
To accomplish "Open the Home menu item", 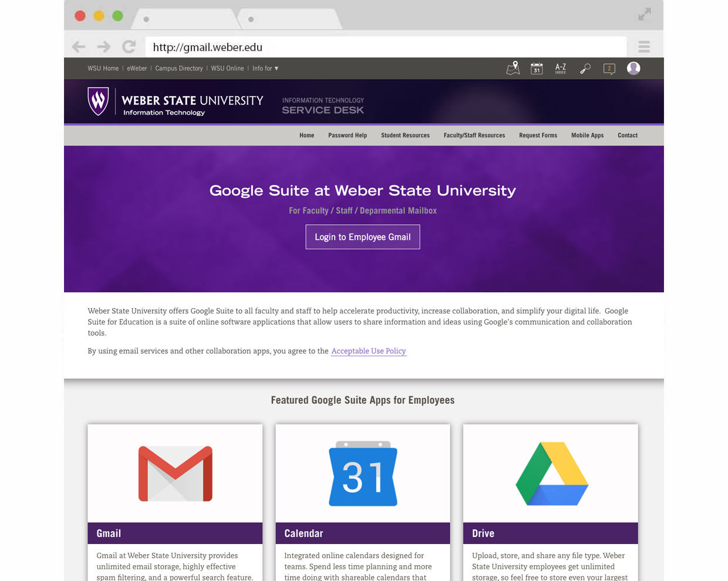I will click(x=306, y=136).
